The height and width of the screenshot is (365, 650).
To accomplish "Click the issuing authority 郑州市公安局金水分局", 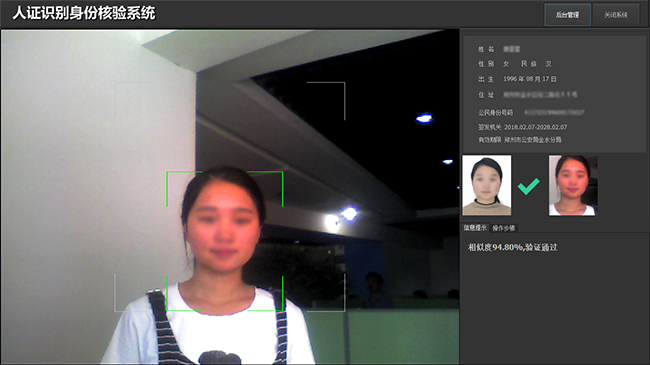I will coord(533,140).
